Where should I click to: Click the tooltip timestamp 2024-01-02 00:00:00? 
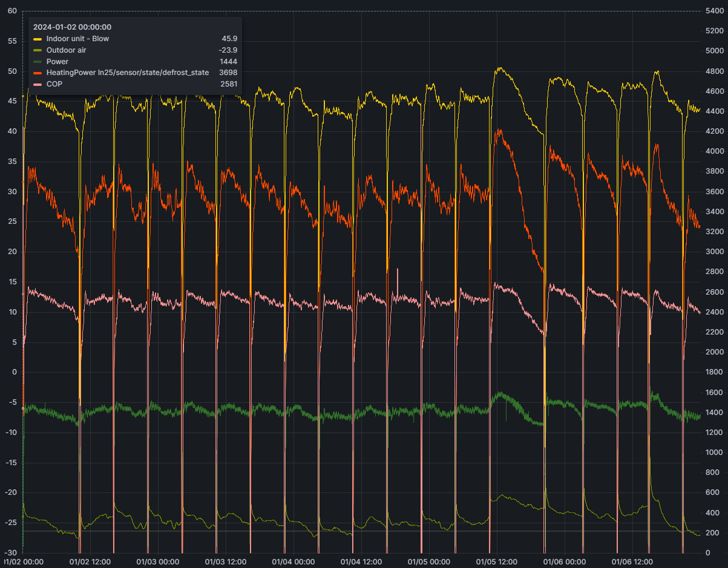coord(72,27)
